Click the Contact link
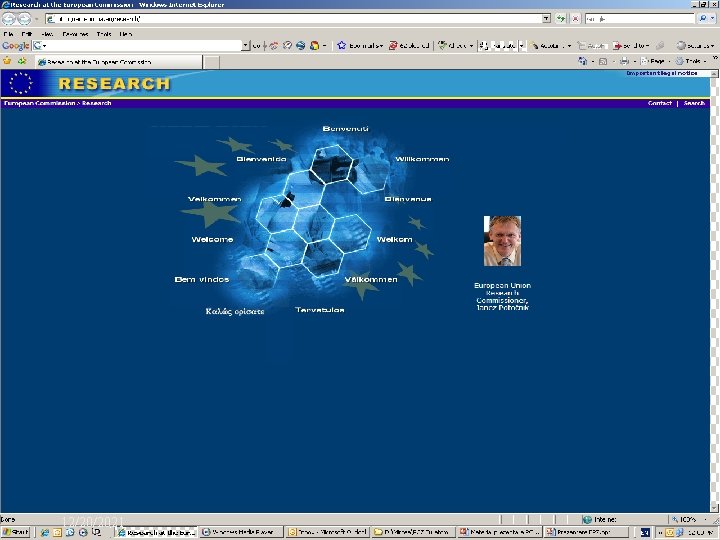 [659, 103]
